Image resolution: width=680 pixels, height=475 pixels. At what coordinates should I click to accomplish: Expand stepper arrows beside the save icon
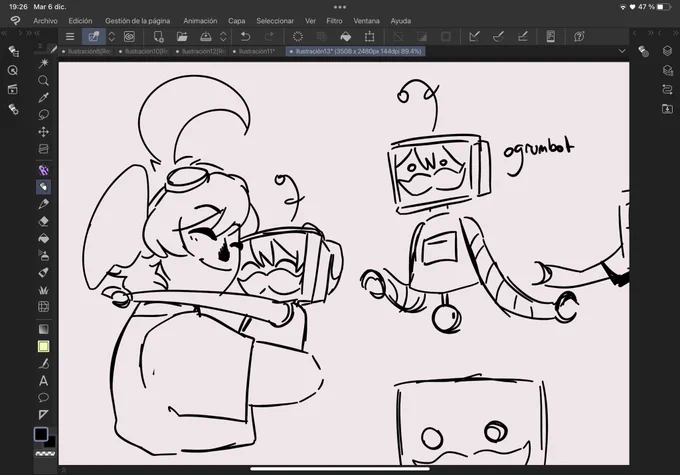(223, 37)
